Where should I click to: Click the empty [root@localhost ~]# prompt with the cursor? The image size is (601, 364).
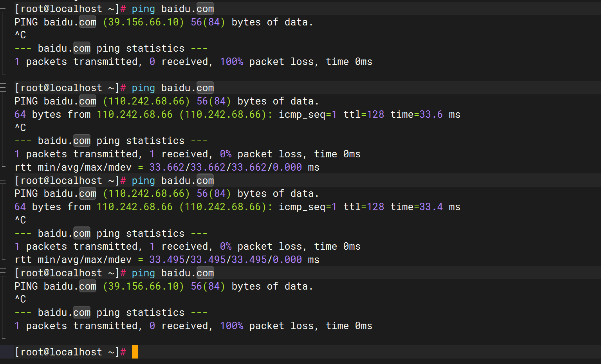pyautogui.click(x=70, y=352)
